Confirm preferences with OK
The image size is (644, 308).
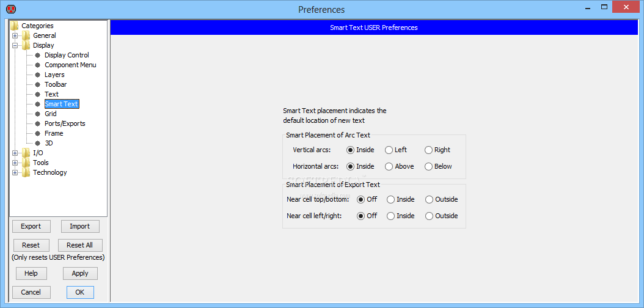(80, 292)
